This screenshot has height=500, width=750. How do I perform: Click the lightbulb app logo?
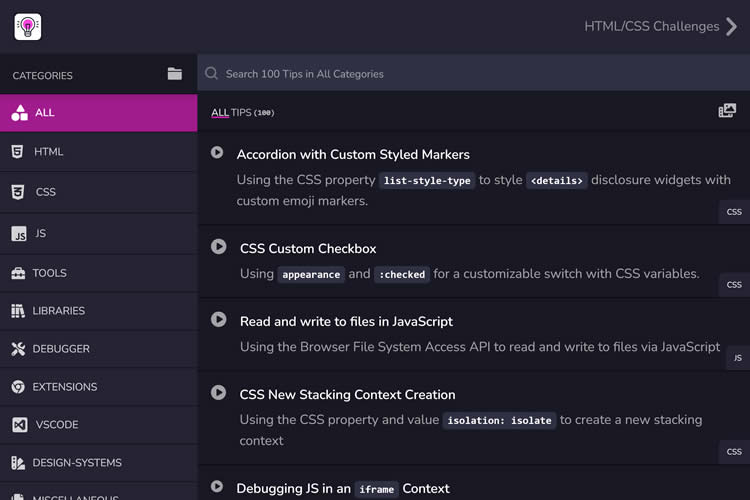click(x=28, y=26)
